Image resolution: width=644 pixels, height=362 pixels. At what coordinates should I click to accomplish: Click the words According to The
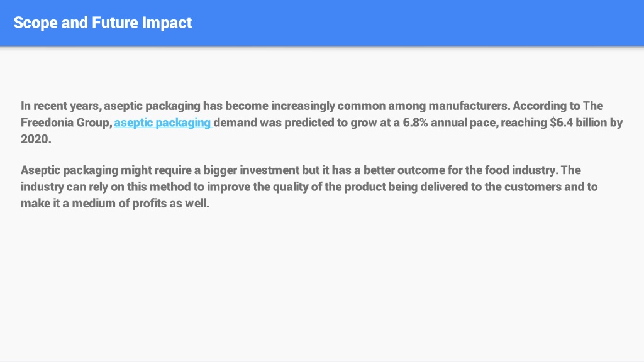(x=558, y=106)
